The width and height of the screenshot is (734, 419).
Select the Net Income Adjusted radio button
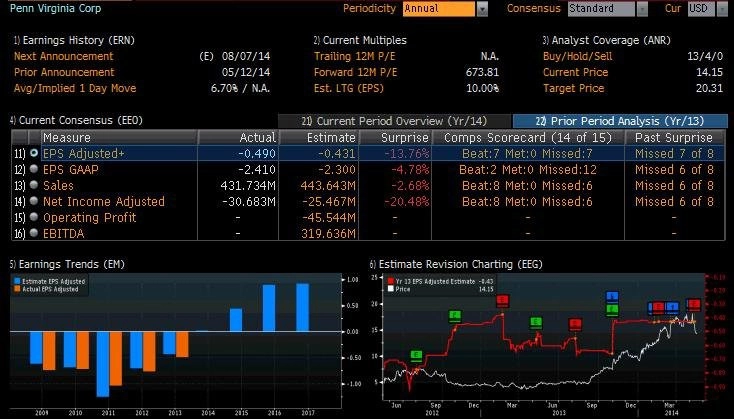pyautogui.click(x=34, y=201)
